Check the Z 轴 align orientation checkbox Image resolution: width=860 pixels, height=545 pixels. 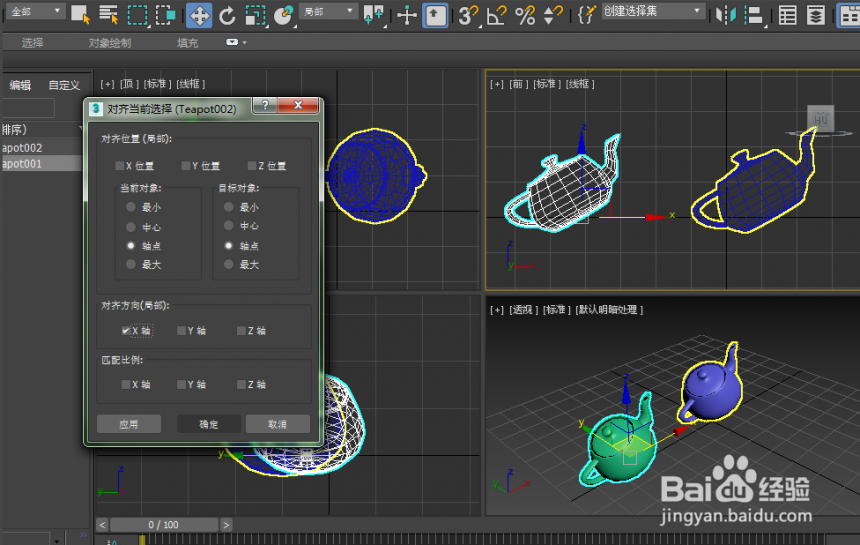[x=241, y=331]
